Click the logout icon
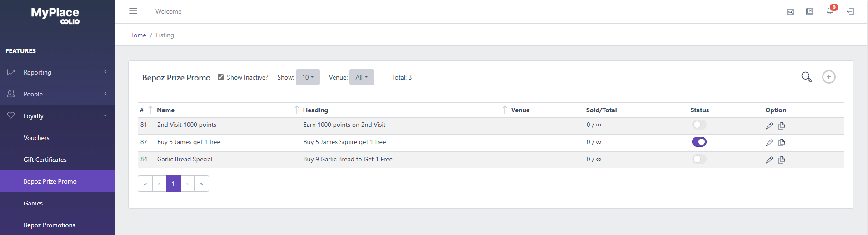This screenshot has height=235, width=868. [x=850, y=11]
